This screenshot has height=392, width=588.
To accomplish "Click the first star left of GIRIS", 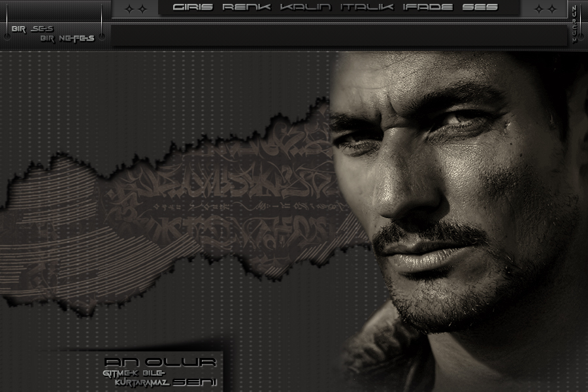I will pos(129,8).
